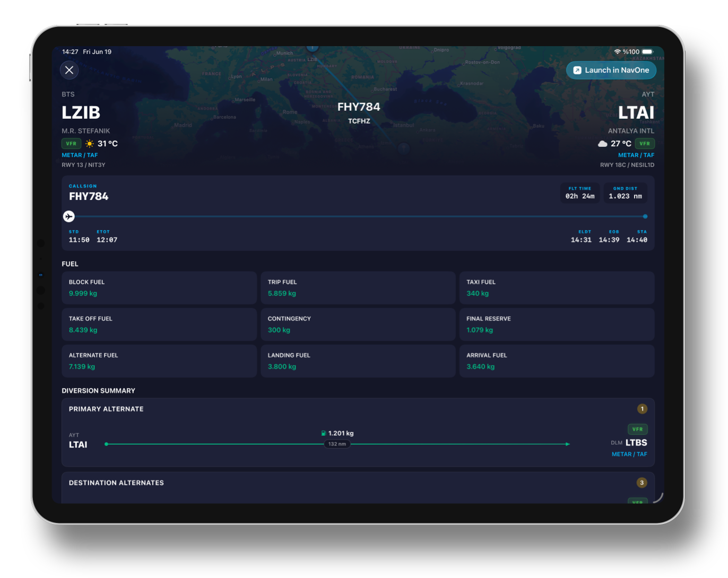Select the Taxi Fuel 340 kg card
The width and height of the screenshot is (728, 578).
[557, 288]
